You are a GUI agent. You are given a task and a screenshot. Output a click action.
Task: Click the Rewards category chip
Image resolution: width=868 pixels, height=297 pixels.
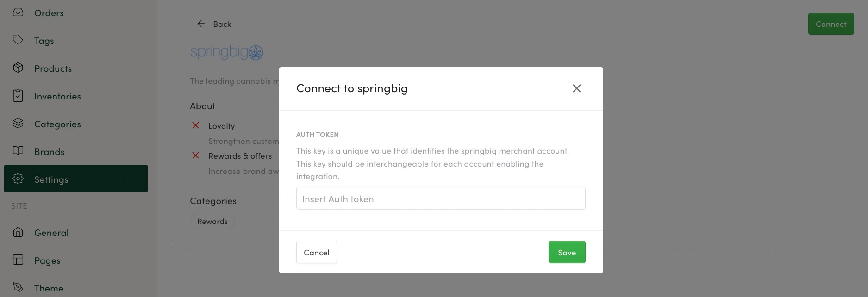pyautogui.click(x=212, y=221)
